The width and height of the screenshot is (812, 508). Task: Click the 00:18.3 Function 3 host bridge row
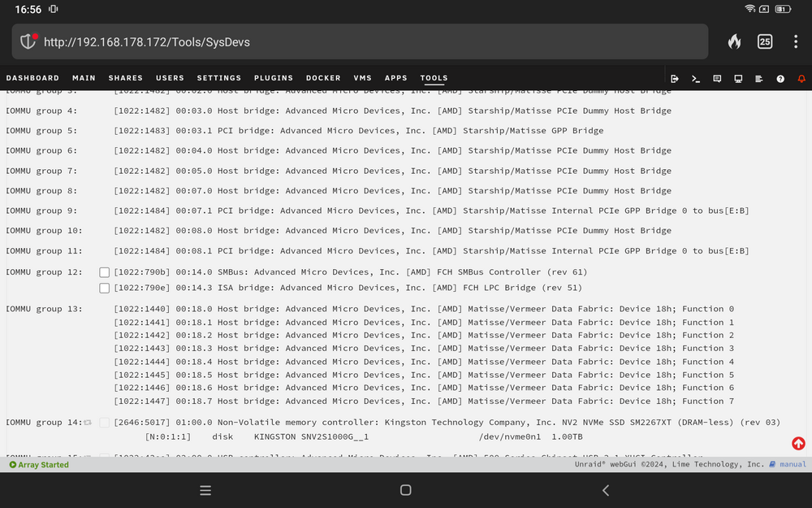tap(424, 348)
